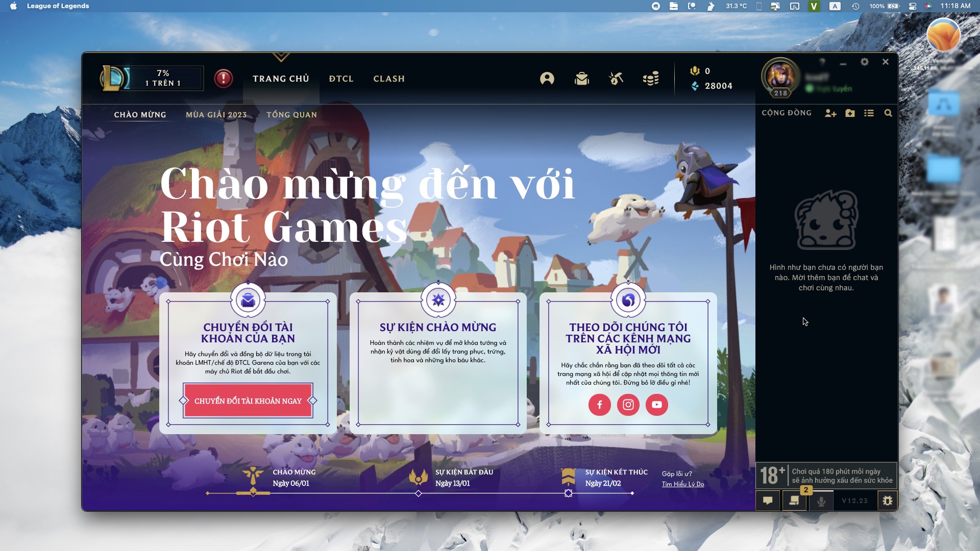The height and width of the screenshot is (551, 980).
Task: Open the friends list view options icon
Action: pos(869,113)
